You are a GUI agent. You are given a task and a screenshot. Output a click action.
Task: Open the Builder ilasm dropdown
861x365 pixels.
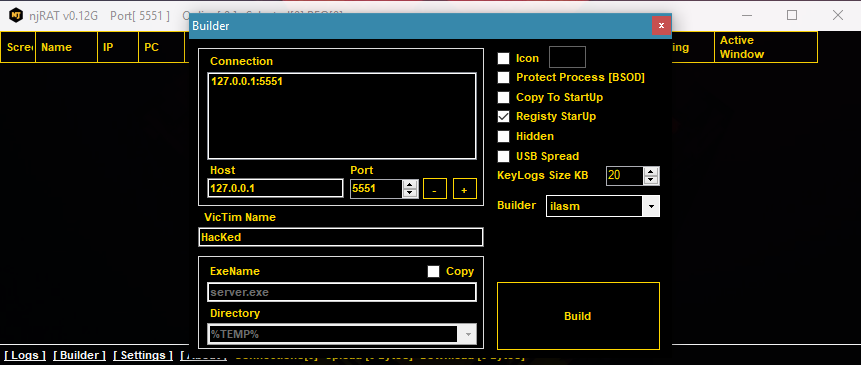pos(651,206)
